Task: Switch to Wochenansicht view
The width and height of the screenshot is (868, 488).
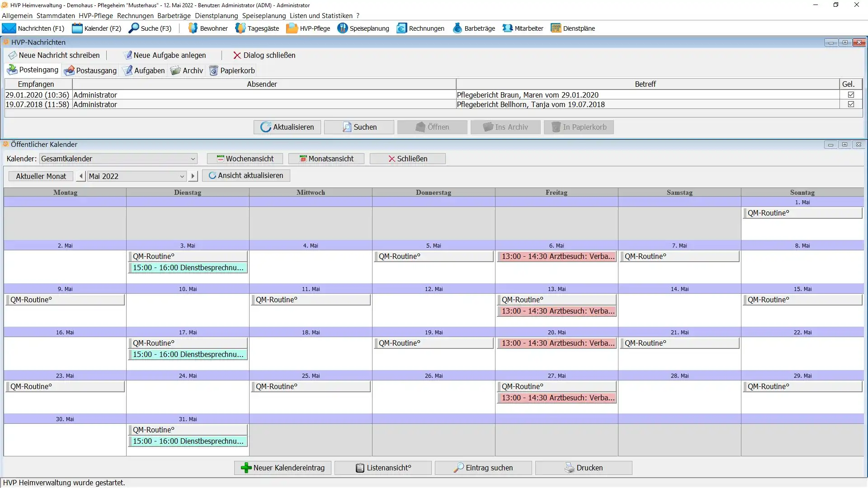Action: (245, 159)
